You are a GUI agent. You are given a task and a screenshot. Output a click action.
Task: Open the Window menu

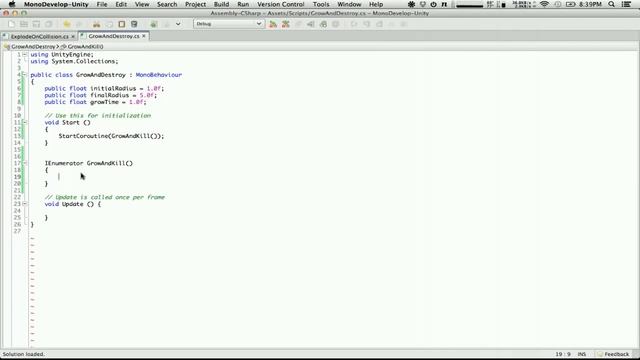point(349,4)
